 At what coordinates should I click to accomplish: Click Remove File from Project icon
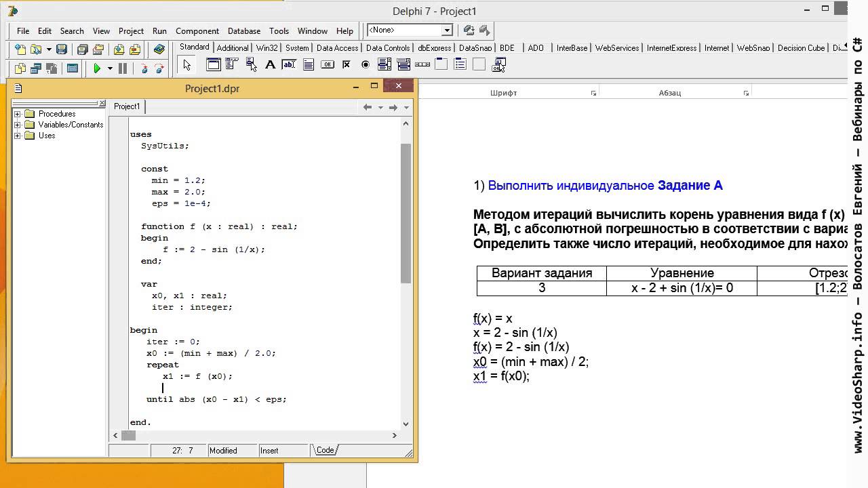point(135,49)
